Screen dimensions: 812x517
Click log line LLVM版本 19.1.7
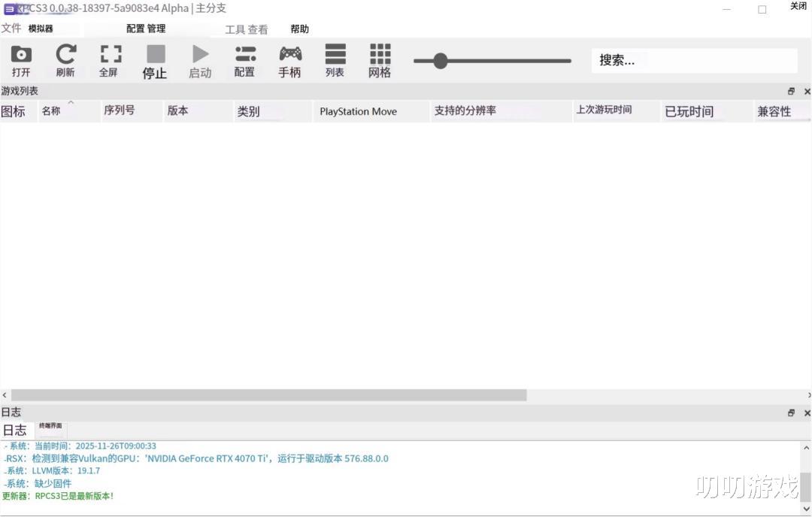[x=52, y=470]
